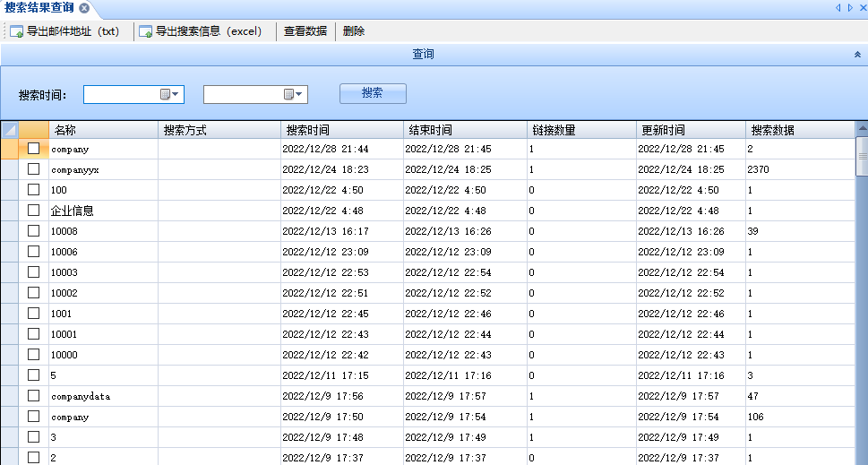The image size is (868, 465).
Task: Check the box for the companyyx row
Action: pyautogui.click(x=34, y=169)
